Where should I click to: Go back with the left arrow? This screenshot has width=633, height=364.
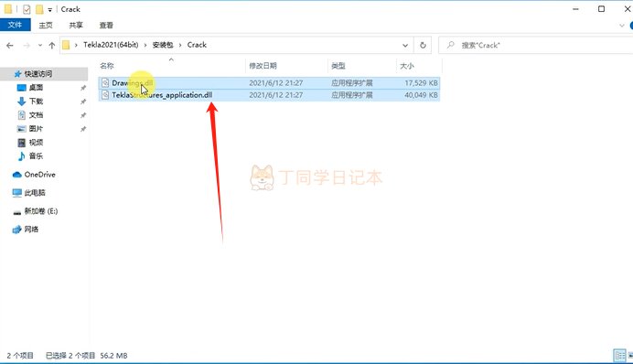[10, 45]
